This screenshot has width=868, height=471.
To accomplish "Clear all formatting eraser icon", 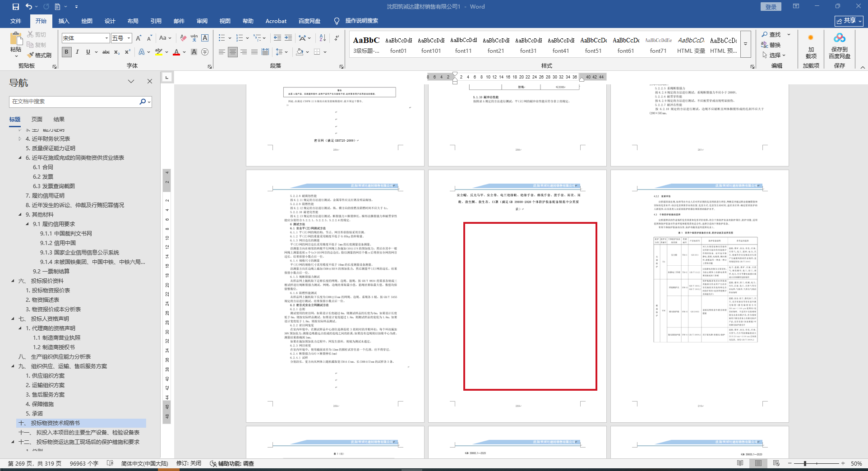I will (183, 38).
